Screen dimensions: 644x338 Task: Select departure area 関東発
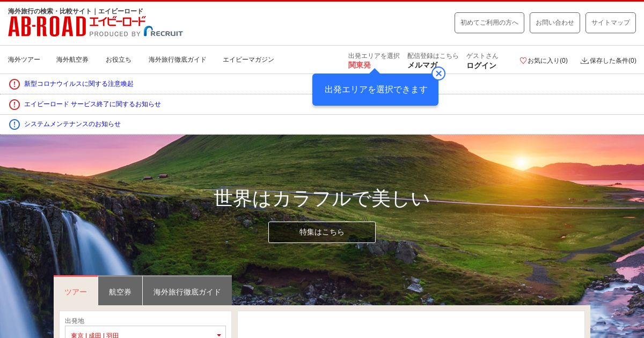tap(360, 65)
